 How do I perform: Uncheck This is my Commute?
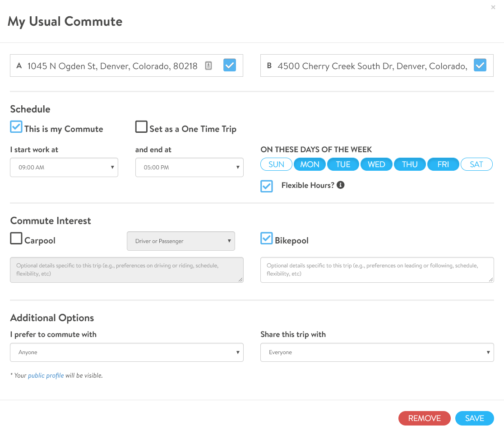click(16, 127)
